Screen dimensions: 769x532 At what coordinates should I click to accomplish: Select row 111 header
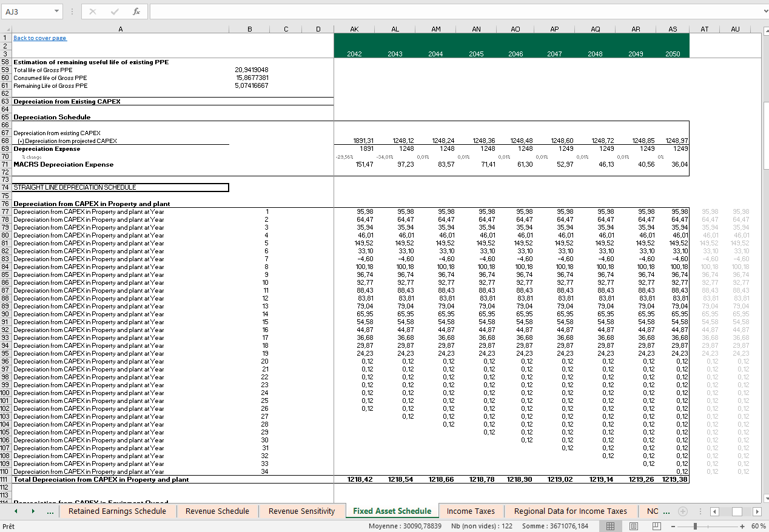5,479
